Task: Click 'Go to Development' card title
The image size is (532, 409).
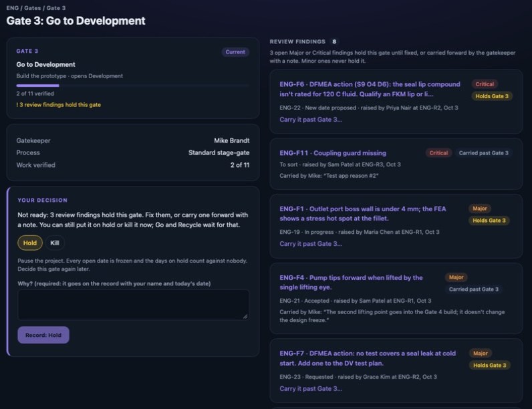Action: tap(46, 64)
